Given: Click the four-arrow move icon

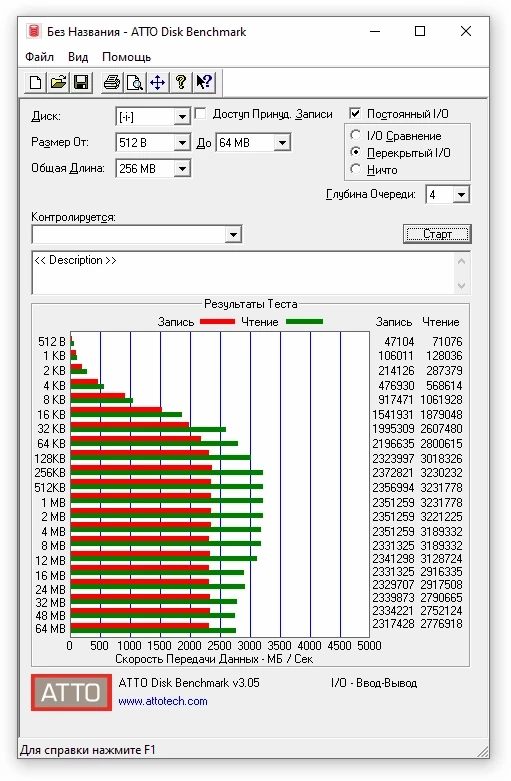Looking at the screenshot, I should tap(157, 82).
